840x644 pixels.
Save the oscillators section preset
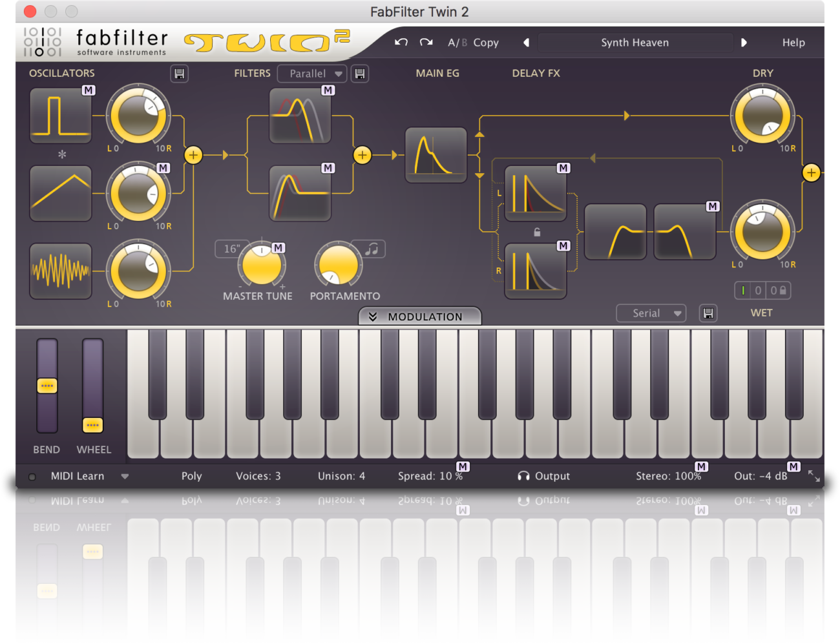coord(180,74)
